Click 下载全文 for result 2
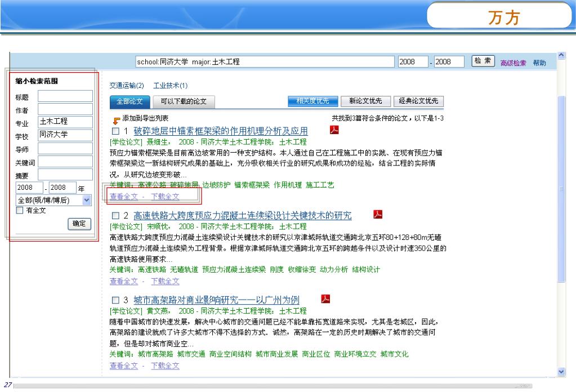 coord(166,282)
